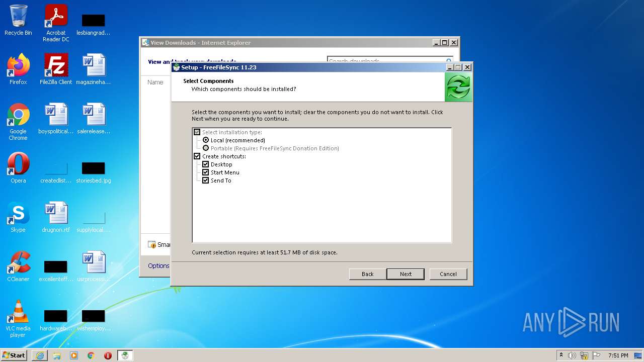This screenshot has width=644, height=362.
Task: Select the wishemploy... desktop file
Action: point(94,319)
